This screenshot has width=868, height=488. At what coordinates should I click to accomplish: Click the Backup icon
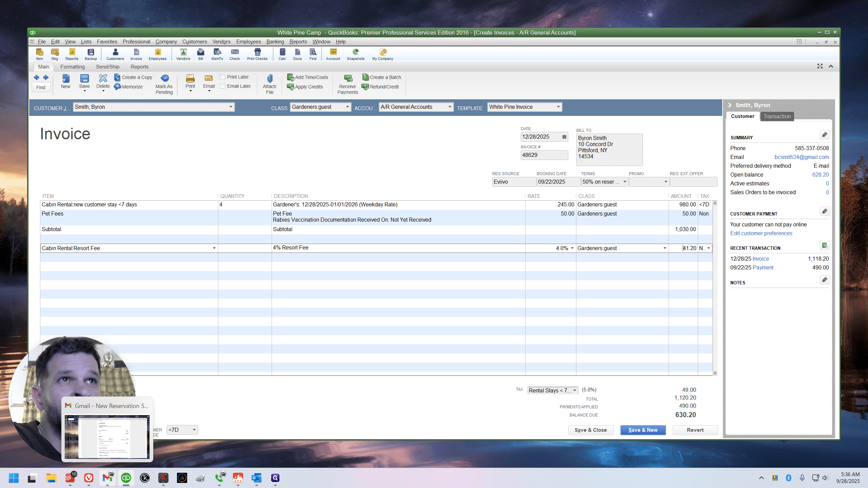[91, 54]
